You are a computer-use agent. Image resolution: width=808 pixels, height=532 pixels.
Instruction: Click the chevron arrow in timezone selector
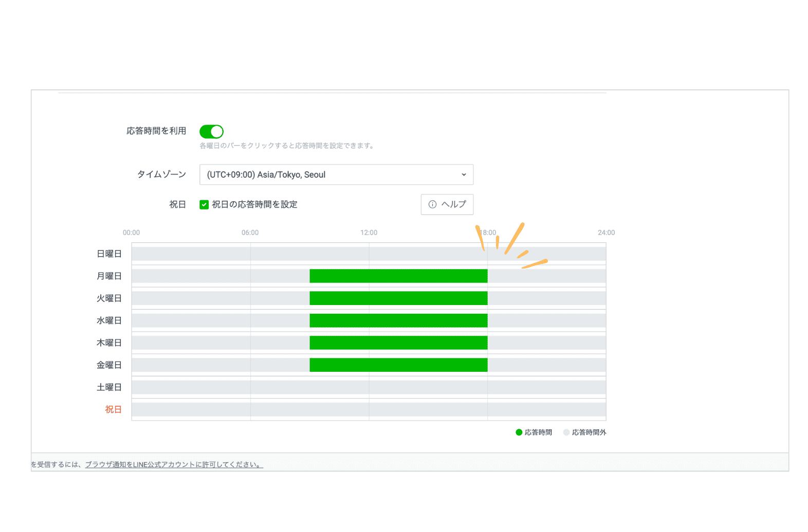pos(464,175)
